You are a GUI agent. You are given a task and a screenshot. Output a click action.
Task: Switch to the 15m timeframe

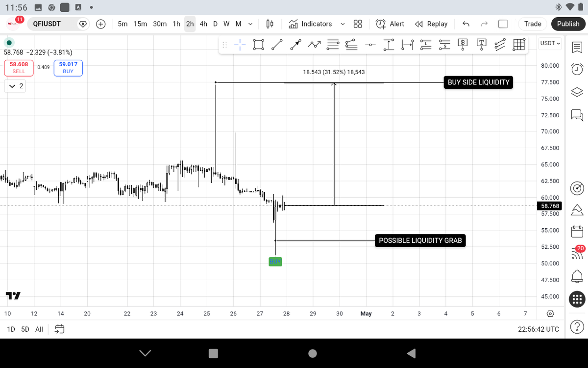pyautogui.click(x=140, y=24)
